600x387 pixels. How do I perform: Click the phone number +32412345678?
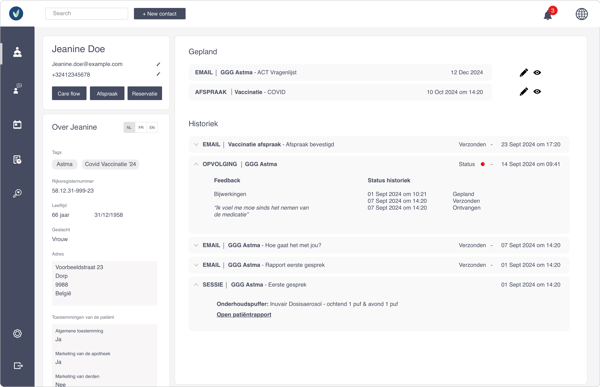pyautogui.click(x=71, y=75)
